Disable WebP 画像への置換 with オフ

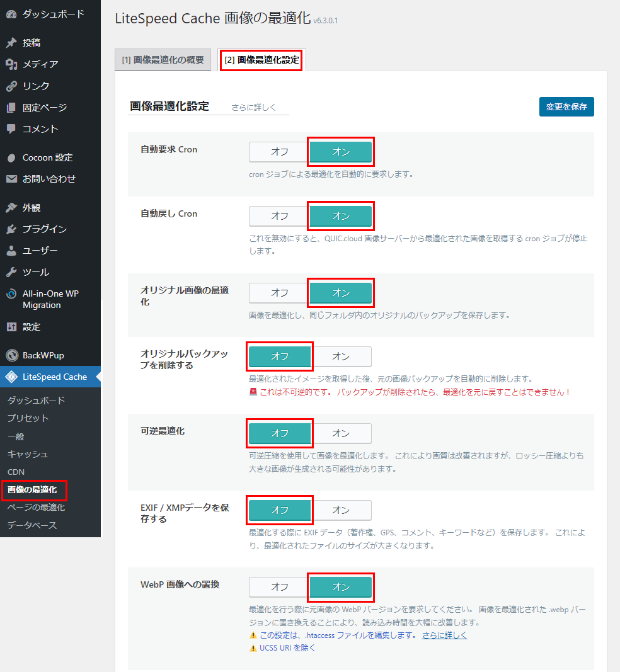click(x=279, y=587)
